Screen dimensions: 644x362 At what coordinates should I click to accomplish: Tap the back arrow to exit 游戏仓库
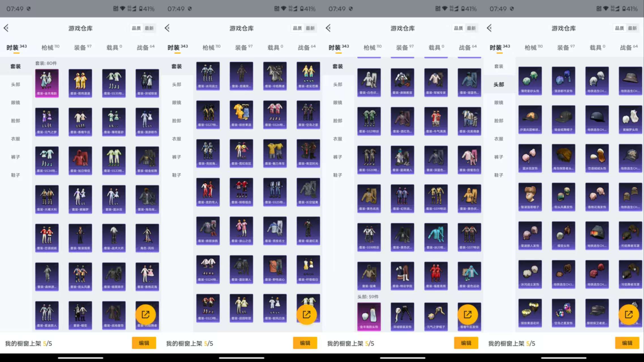coord(6,28)
